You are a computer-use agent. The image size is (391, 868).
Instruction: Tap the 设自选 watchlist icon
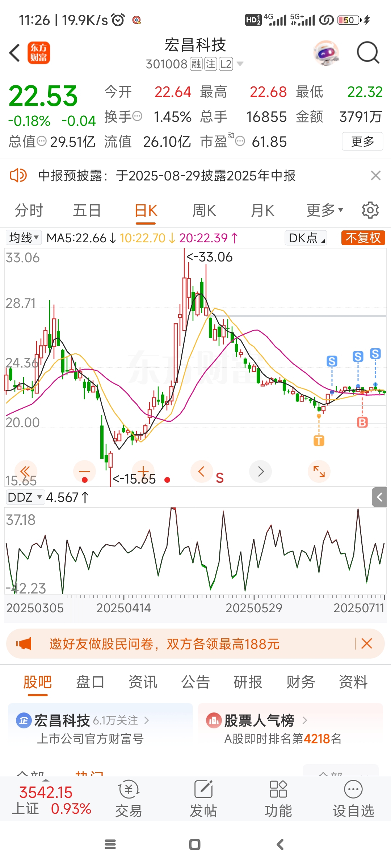(353, 799)
